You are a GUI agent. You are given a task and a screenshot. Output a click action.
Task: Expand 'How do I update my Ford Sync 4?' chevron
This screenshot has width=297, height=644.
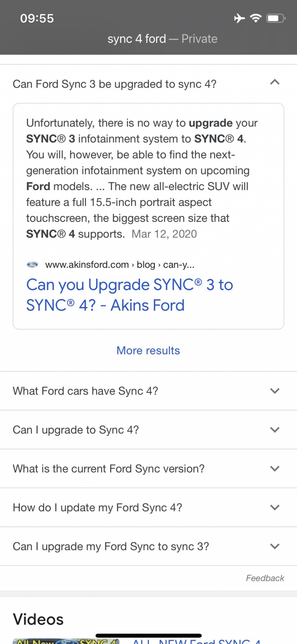tap(275, 507)
